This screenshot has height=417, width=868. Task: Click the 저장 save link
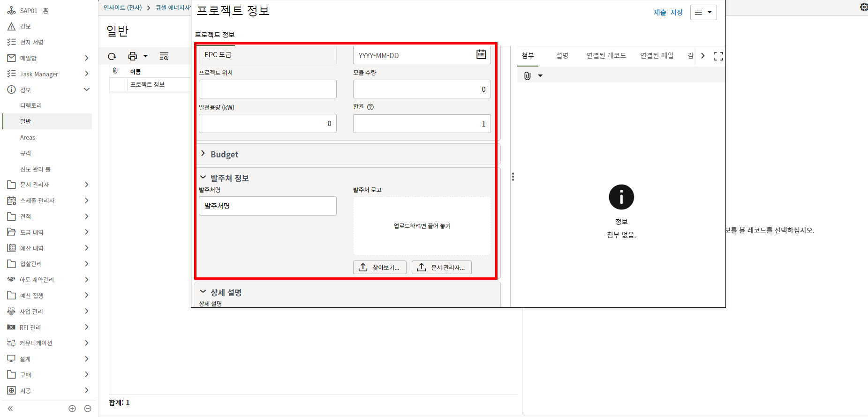tap(676, 13)
